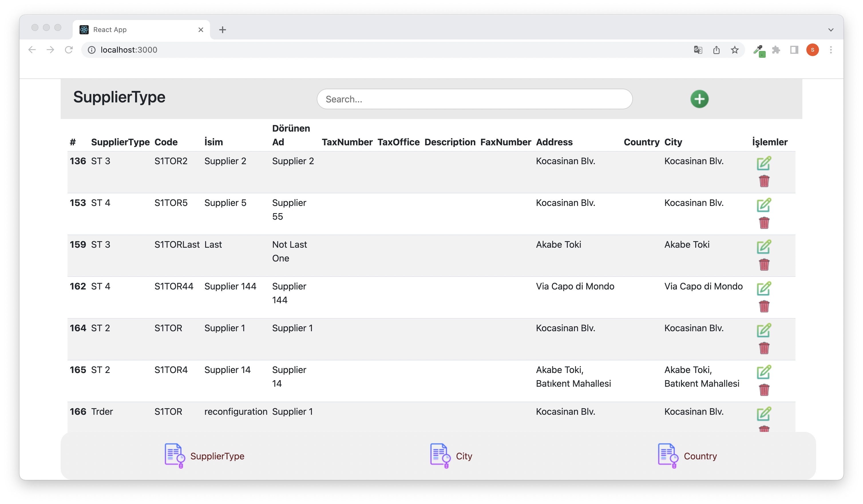Select the 'reconfiguration' name cell
The width and height of the screenshot is (863, 504).
point(235,412)
